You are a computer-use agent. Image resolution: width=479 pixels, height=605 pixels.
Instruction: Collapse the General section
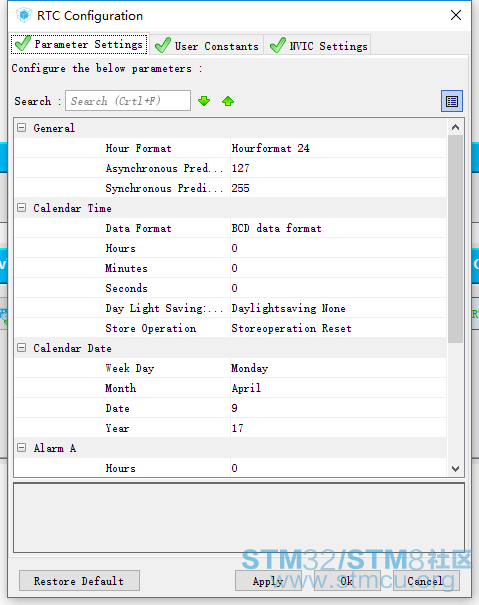(22, 128)
